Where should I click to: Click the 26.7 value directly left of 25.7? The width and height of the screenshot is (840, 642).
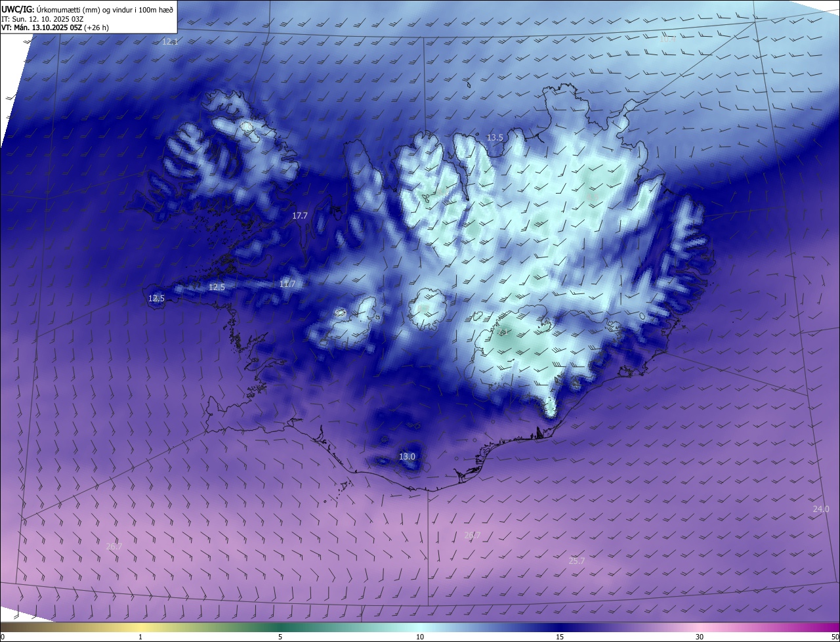[x=472, y=535]
